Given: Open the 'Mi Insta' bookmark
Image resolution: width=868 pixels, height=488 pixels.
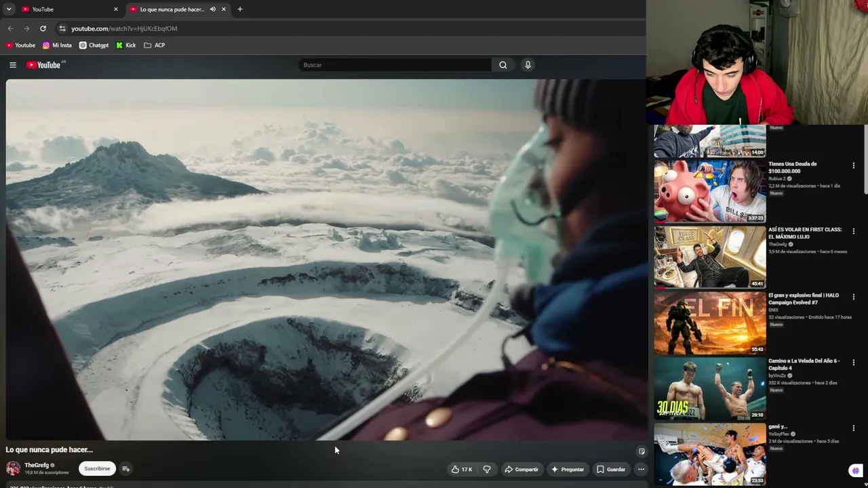Looking at the screenshot, I should (57, 45).
